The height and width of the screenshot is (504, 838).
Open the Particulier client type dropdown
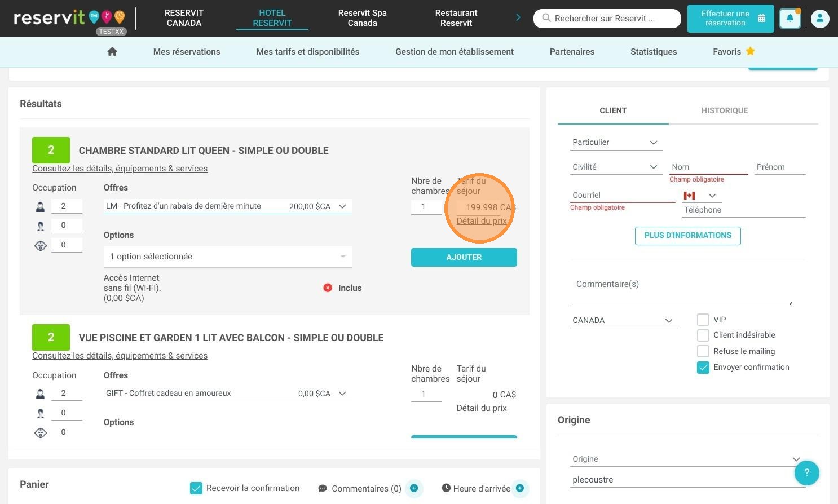616,142
